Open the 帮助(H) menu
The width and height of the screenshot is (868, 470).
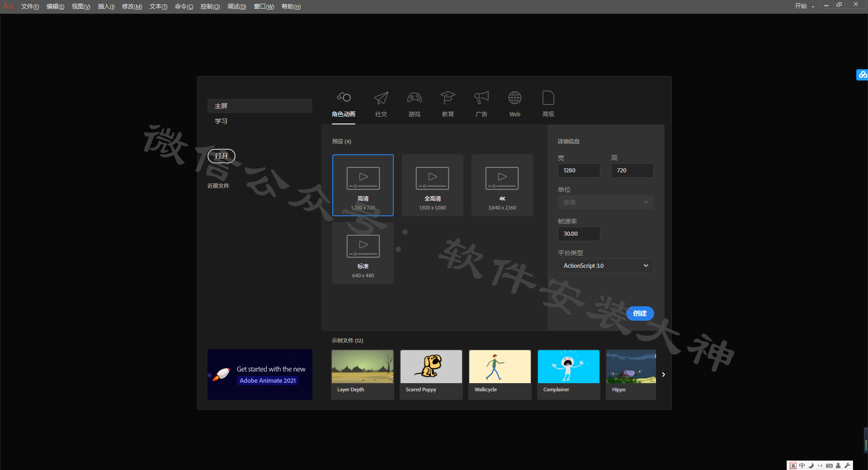point(291,6)
